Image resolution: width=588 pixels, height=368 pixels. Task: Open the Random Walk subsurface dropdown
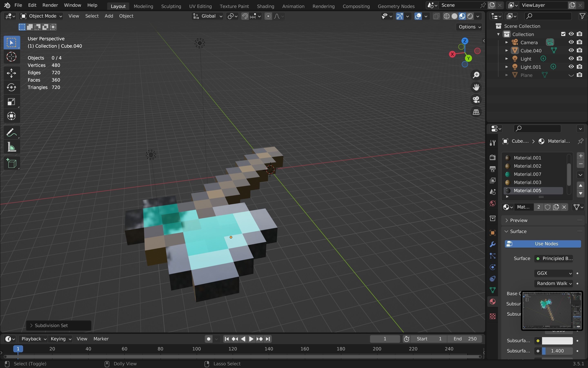click(553, 283)
